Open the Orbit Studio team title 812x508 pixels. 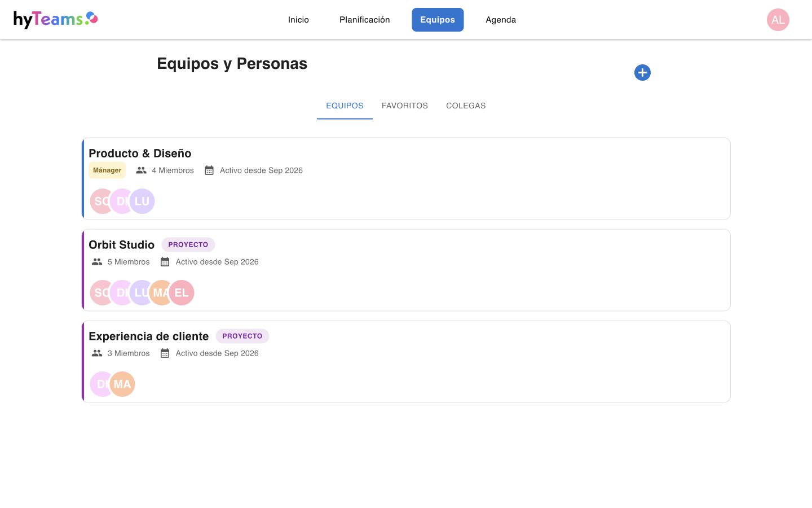[x=121, y=244]
